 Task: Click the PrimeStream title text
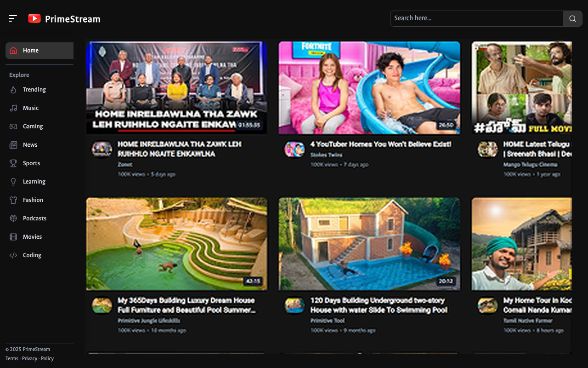[73, 19]
